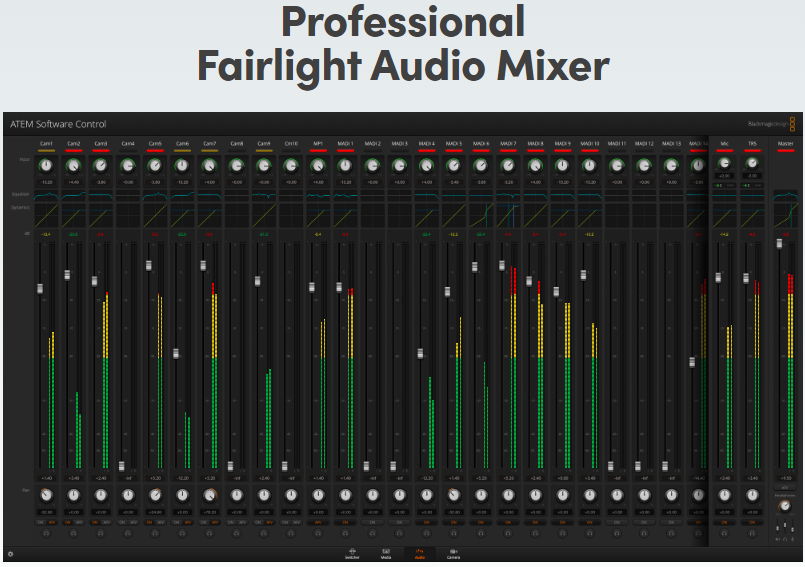Switch to the Switcher tab

[x=352, y=554]
